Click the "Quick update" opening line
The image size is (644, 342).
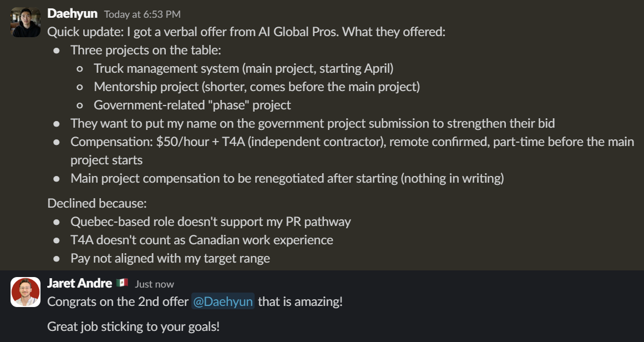246,32
